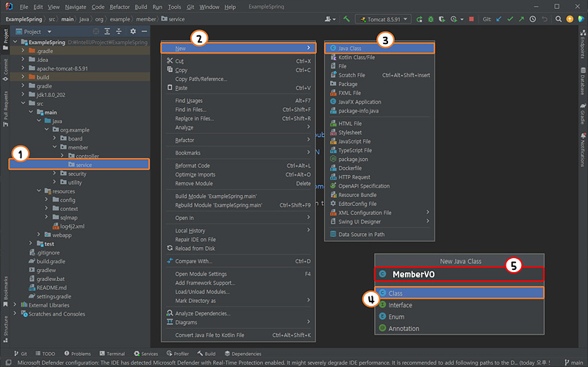Open Notifications tool window on right strip

(583, 150)
